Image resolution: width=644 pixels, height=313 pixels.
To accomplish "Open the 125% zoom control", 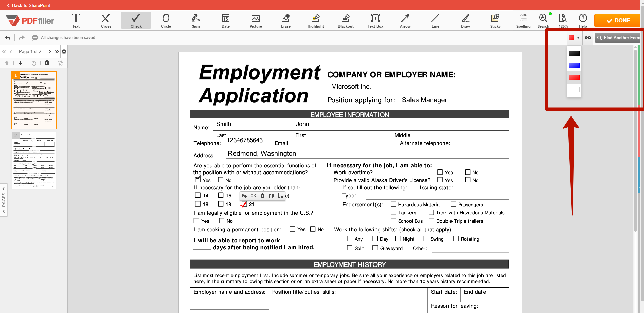I will tap(563, 21).
